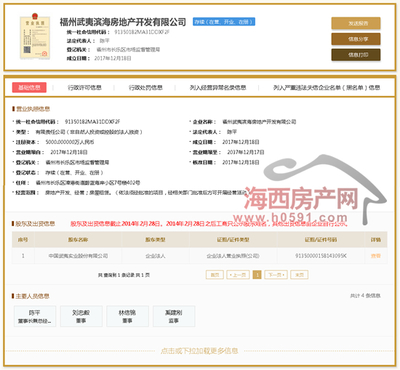Click the 股东及出资信息 section heading
Screen dimensions: 400x370
coord(35,224)
